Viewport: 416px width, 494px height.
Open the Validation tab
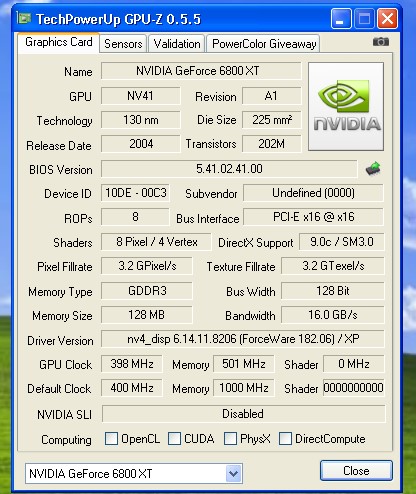point(177,44)
